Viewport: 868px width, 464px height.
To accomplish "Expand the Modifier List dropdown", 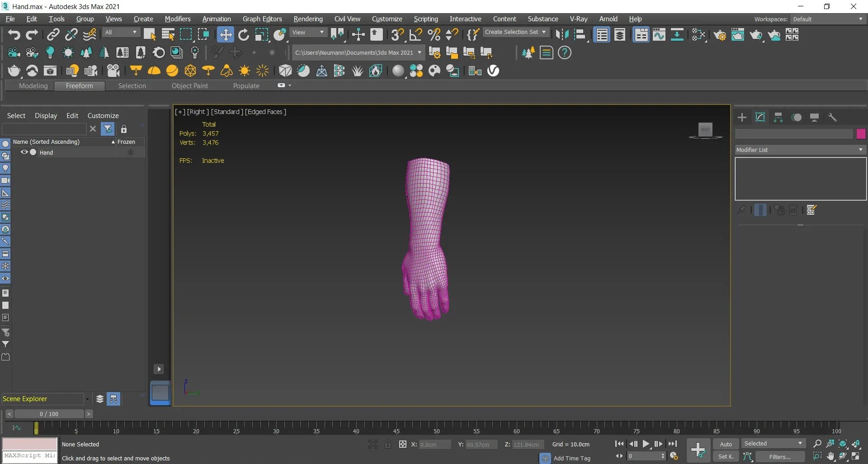I will click(800, 150).
